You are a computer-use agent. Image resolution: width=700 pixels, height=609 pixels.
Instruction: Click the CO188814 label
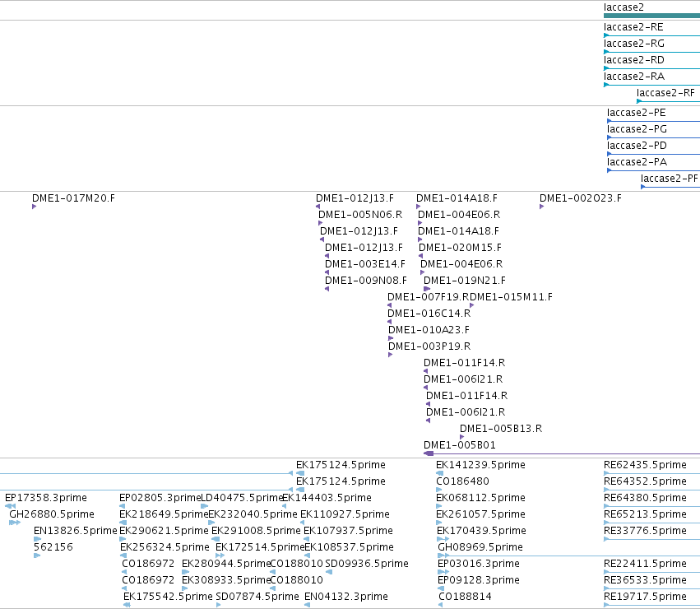coord(465,597)
